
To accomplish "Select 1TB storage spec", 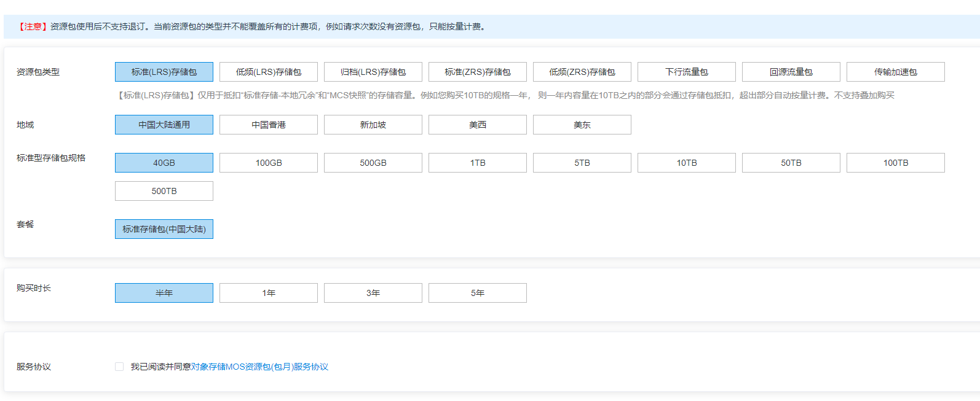I will (x=478, y=163).
